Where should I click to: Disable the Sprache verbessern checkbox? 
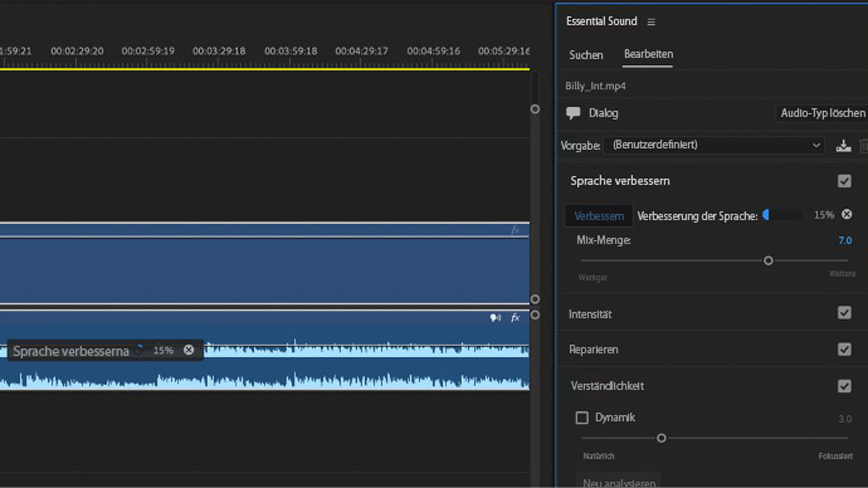pyautogui.click(x=844, y=181)
